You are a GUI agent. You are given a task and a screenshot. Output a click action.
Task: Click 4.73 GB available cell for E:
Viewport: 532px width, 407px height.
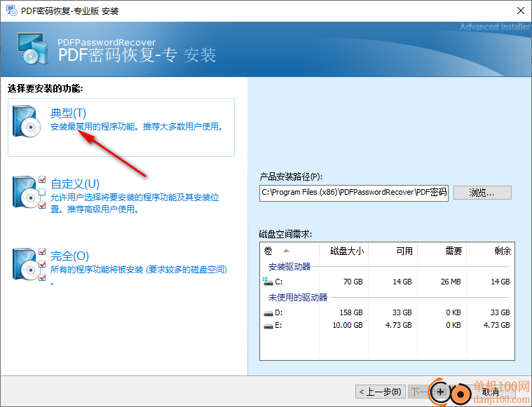point(398,325)
